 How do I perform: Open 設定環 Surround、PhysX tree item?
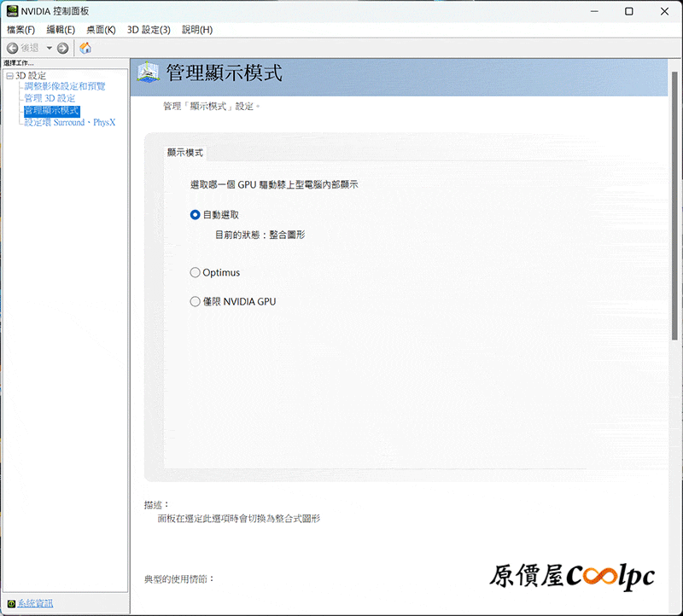click(70, 122)
